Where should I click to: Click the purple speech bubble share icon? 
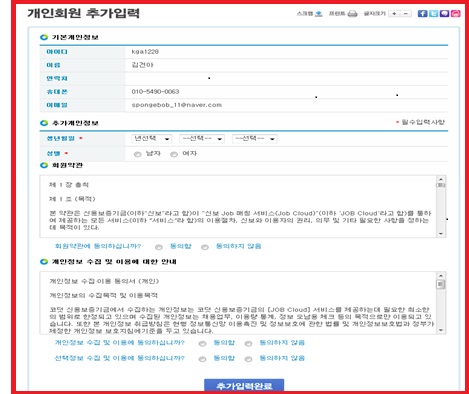coord(444,13)
